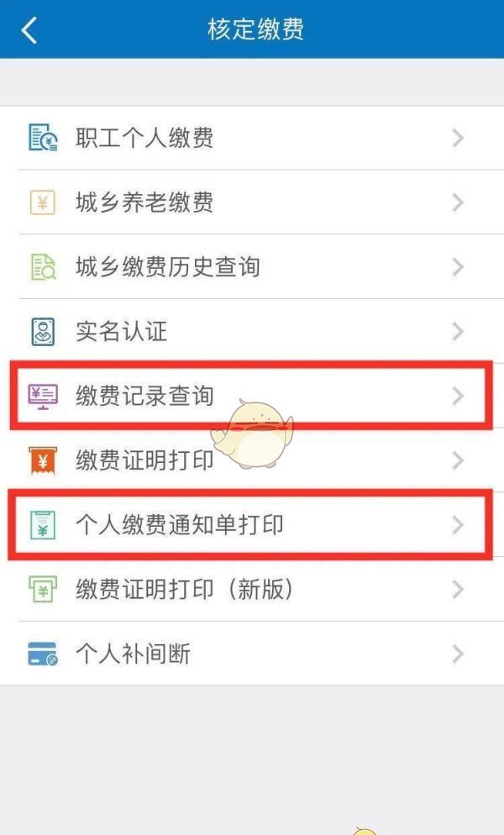Tap the 缴费记录查询 purple monitor icon
The height and width of the screenshot is (835, 504).
(x=43, y=396)
